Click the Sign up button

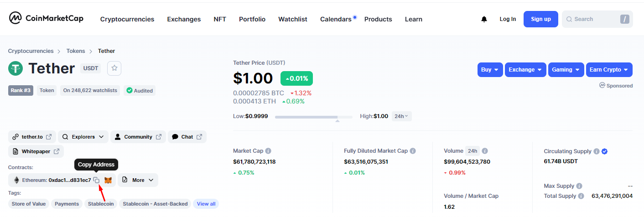541,19
